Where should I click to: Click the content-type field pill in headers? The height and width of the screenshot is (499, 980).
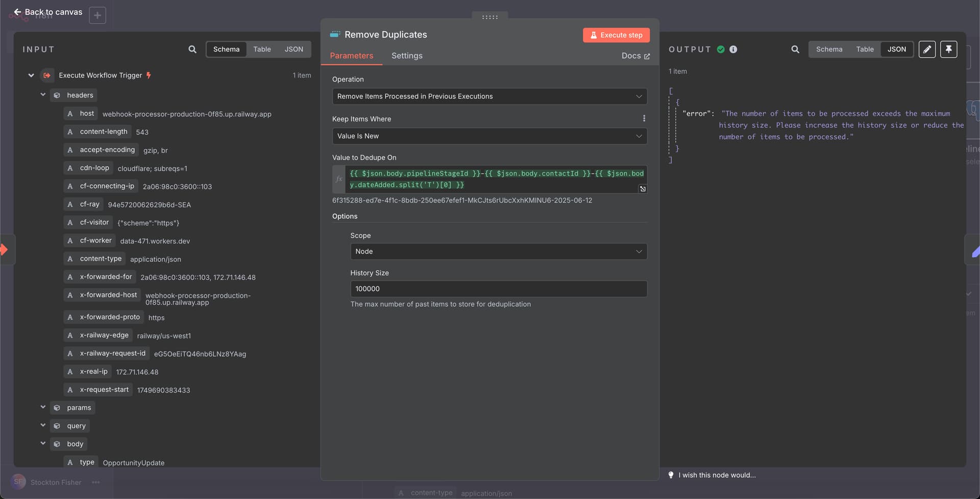[x=94, y=259]
